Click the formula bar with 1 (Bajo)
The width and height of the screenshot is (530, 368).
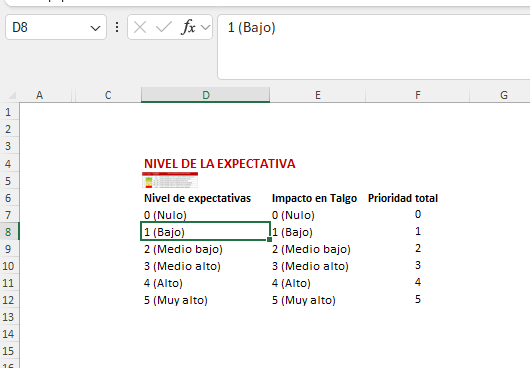(x=374, y=47)
